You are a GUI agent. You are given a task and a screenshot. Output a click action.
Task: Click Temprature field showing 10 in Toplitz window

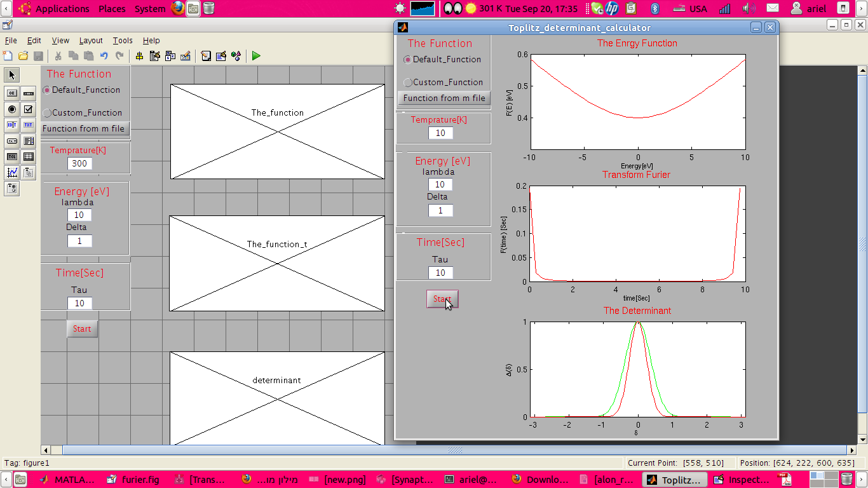coord(440,133)
